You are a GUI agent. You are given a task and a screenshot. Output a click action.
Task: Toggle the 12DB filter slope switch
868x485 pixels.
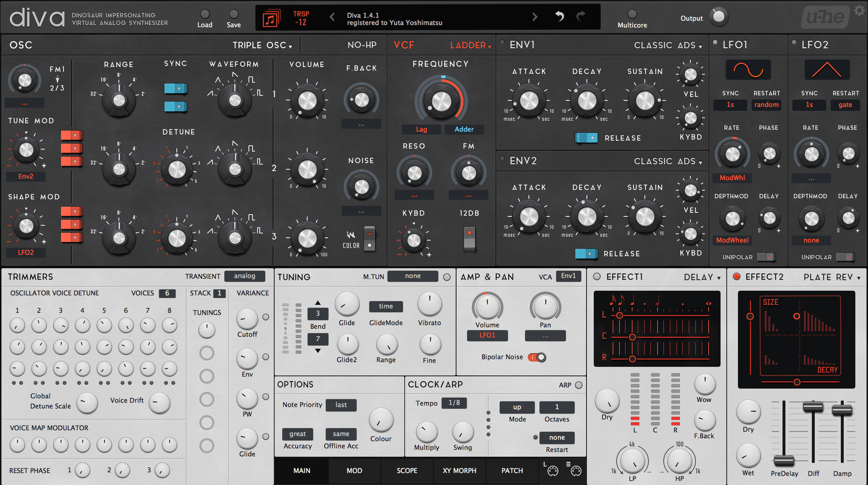pyautogui.click(x=469, y=239)
